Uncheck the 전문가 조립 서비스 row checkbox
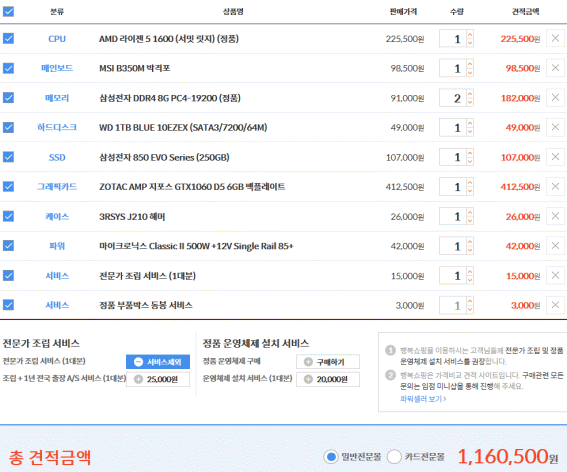567x472 pixels. pyautogui.click(x=8, y=276)
